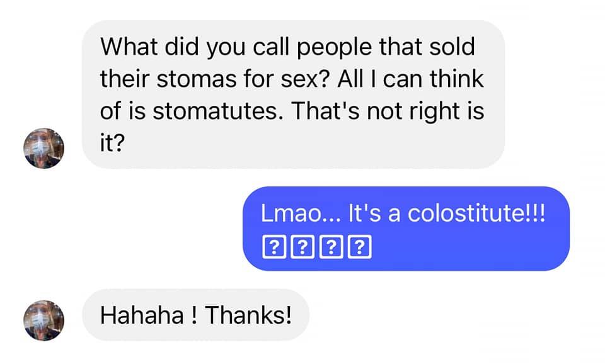Screen dimensions: 605x364
Task: Select the fourth missing emoji box
Action: point(360,247)
